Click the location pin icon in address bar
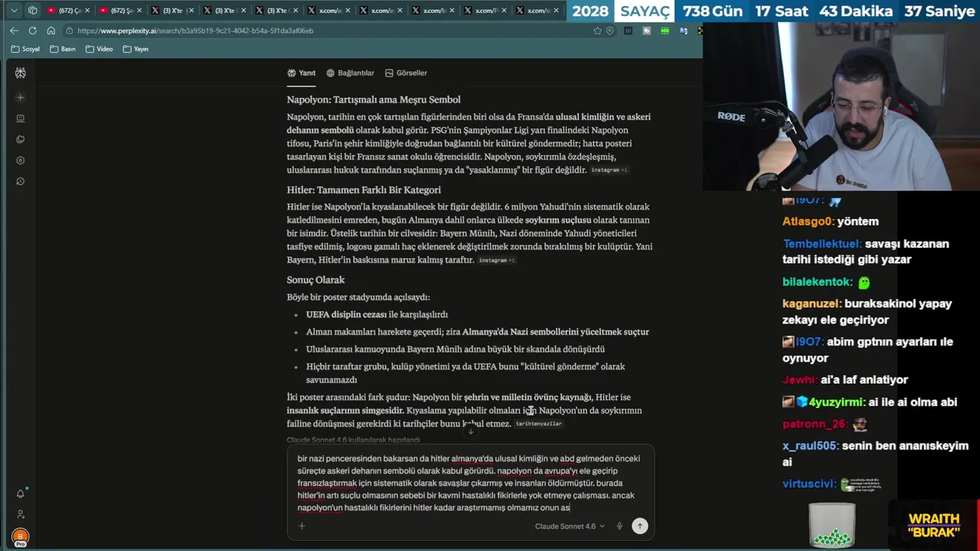 [609, 31]
